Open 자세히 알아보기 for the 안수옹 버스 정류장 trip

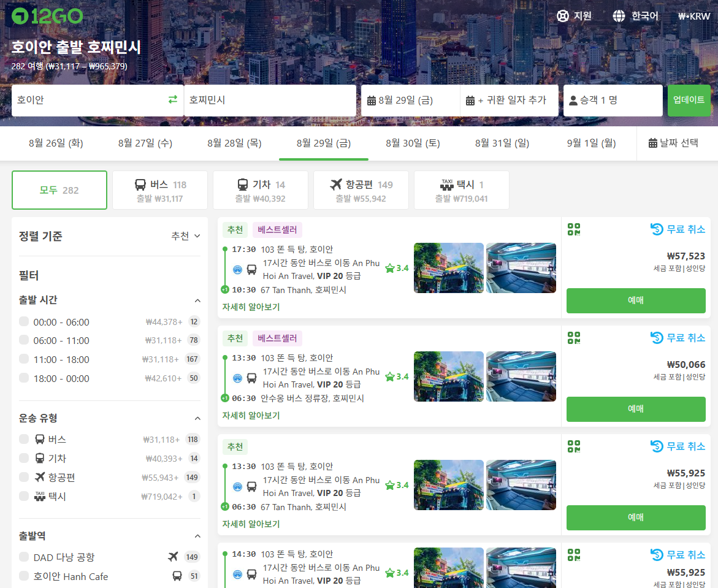pos(251,415)
